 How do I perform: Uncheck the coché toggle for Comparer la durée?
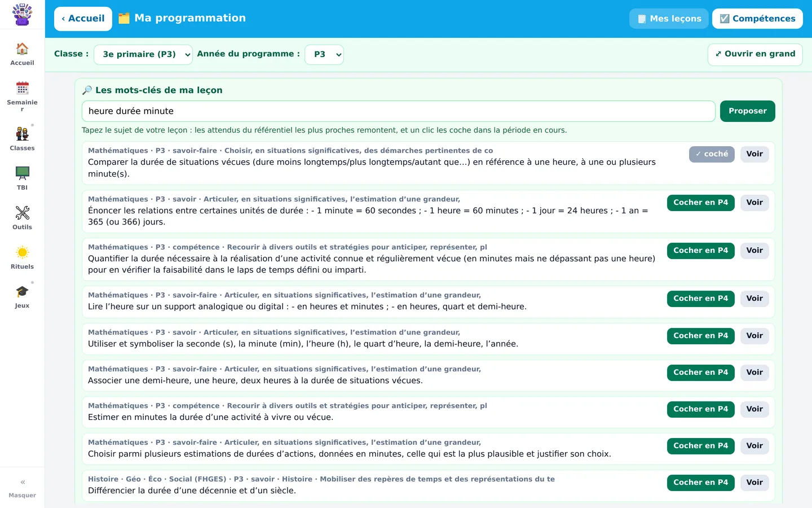pos(712,154)
